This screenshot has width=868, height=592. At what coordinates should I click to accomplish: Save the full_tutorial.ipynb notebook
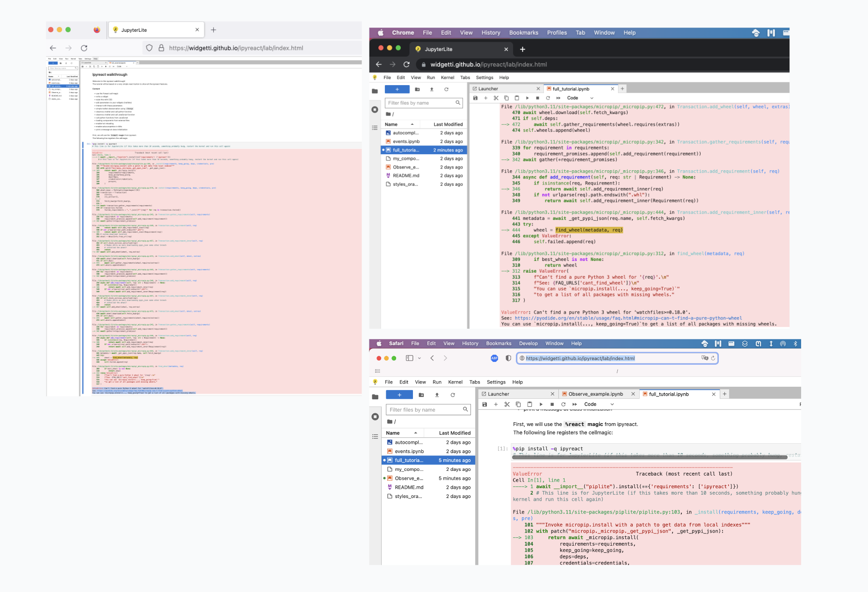(475, 98)
